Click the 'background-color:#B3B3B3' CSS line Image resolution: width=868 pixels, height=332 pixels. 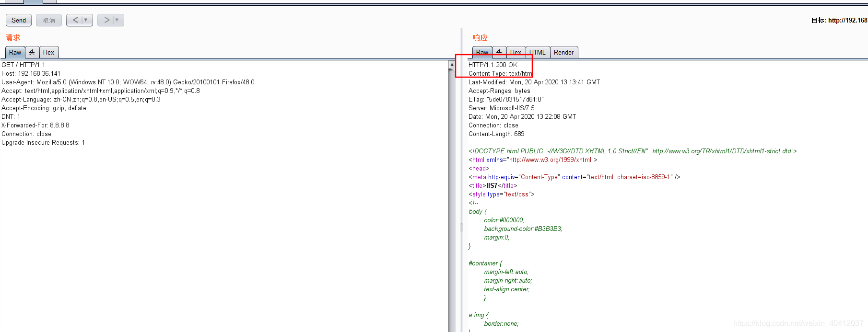click(523, 229)
